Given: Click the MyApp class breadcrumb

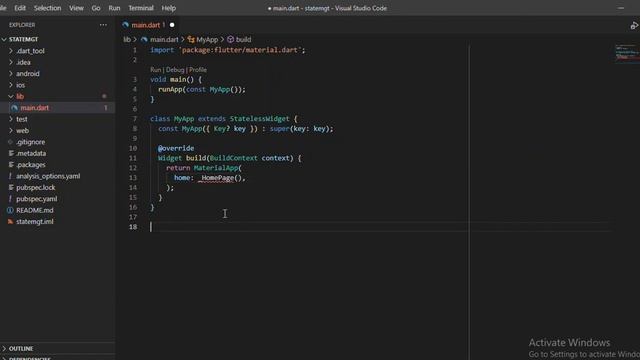Looking at the screenshot, I should [x=207, y=40].
